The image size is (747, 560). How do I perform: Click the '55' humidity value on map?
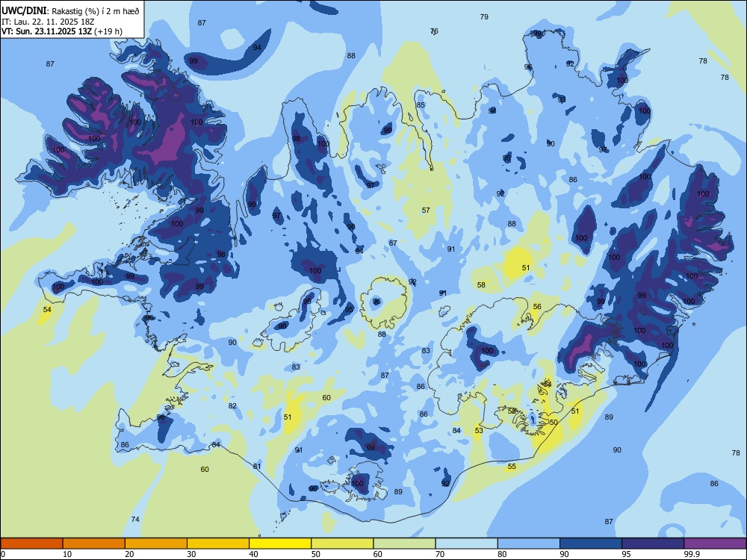point(512,466)
